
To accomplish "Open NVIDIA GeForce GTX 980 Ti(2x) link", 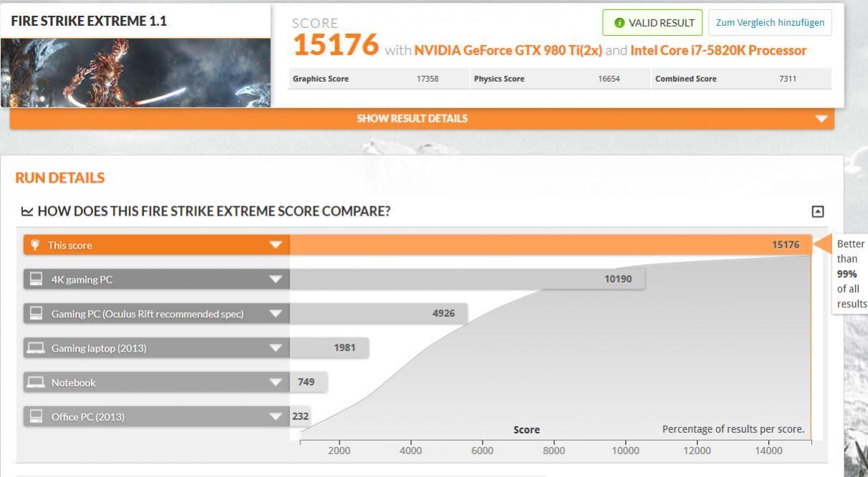I will 508,50.
